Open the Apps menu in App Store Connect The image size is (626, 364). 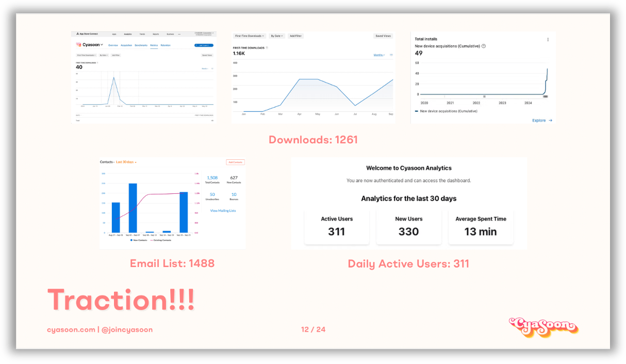(x=114, y=34)
